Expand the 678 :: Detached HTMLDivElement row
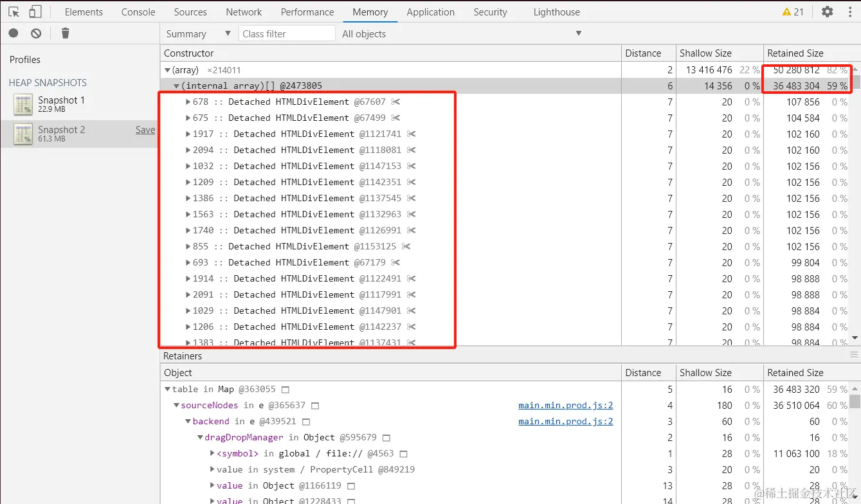The width and height of the screenshot is (861, 504). [x=188, y=102]
